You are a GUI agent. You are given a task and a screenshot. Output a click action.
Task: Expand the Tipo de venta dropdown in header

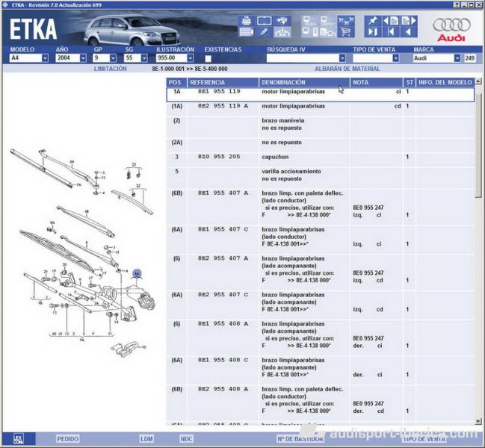395,58
